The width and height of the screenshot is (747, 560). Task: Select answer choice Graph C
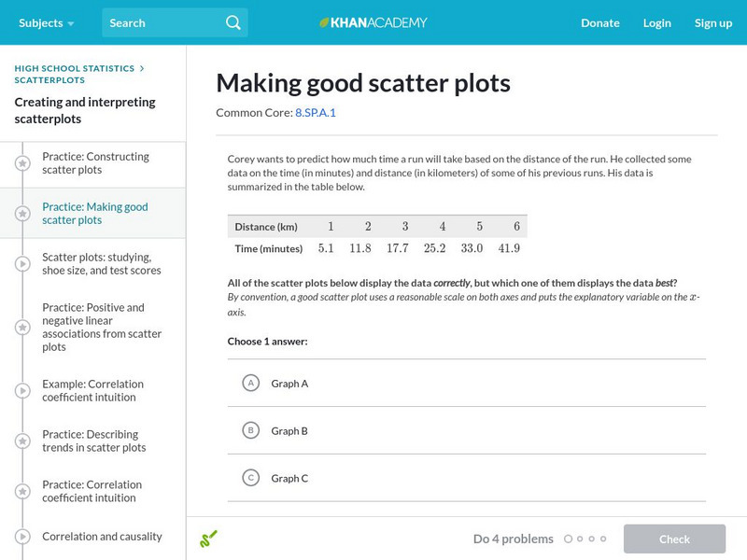pos(250,478)
